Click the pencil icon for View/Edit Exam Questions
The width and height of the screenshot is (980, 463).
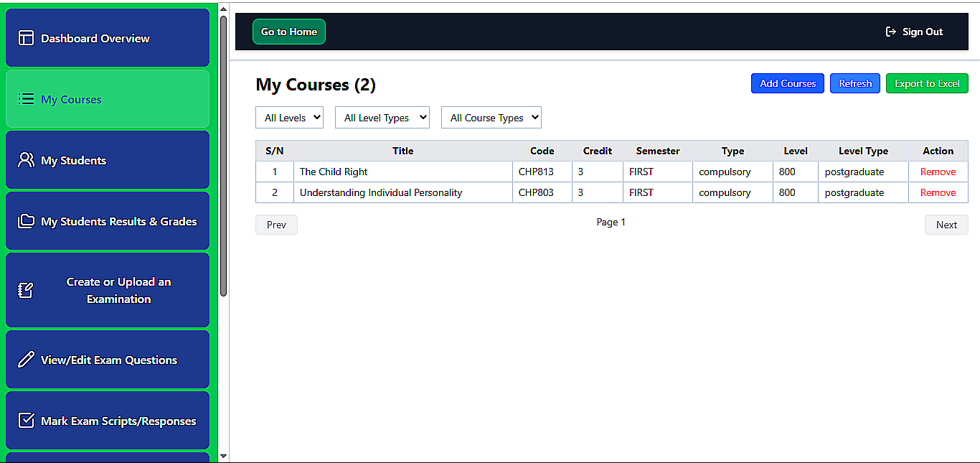pyautogui.click(x=26, y=360)
